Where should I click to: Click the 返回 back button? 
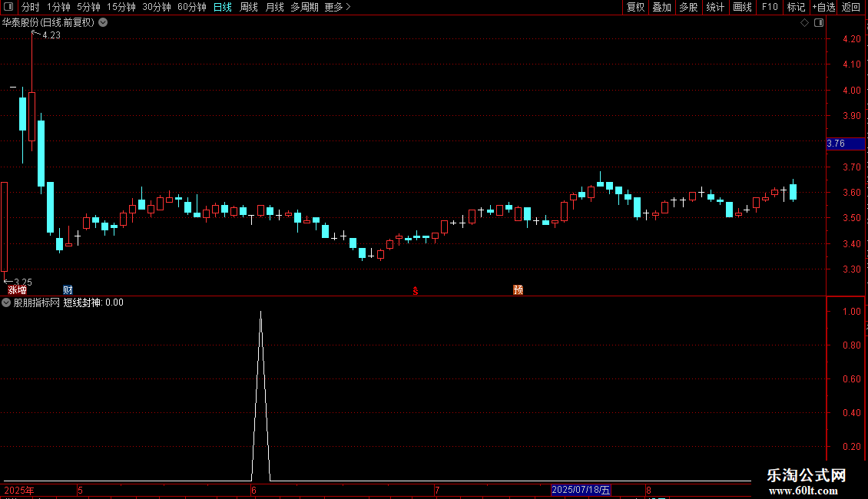(x=851, y=7)
